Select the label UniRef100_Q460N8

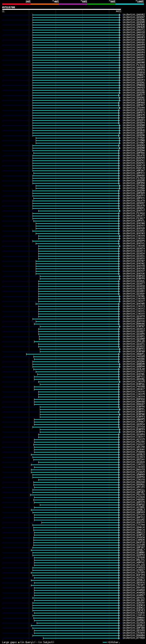(133, 63)
